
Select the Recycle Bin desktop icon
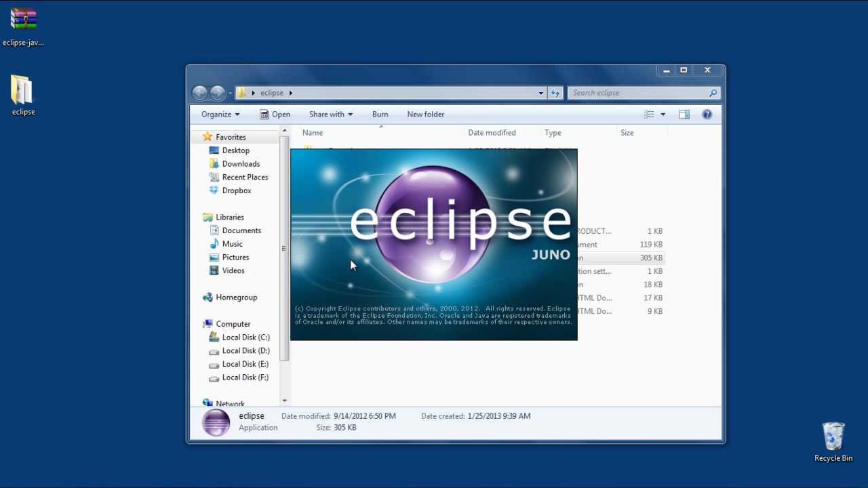click(833, 443)
